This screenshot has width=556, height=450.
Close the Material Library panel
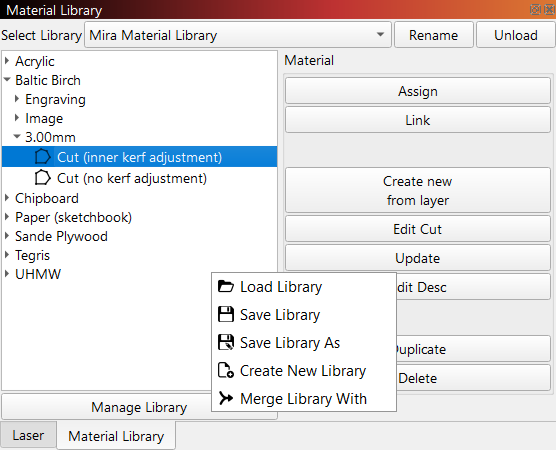click(549, 9)
